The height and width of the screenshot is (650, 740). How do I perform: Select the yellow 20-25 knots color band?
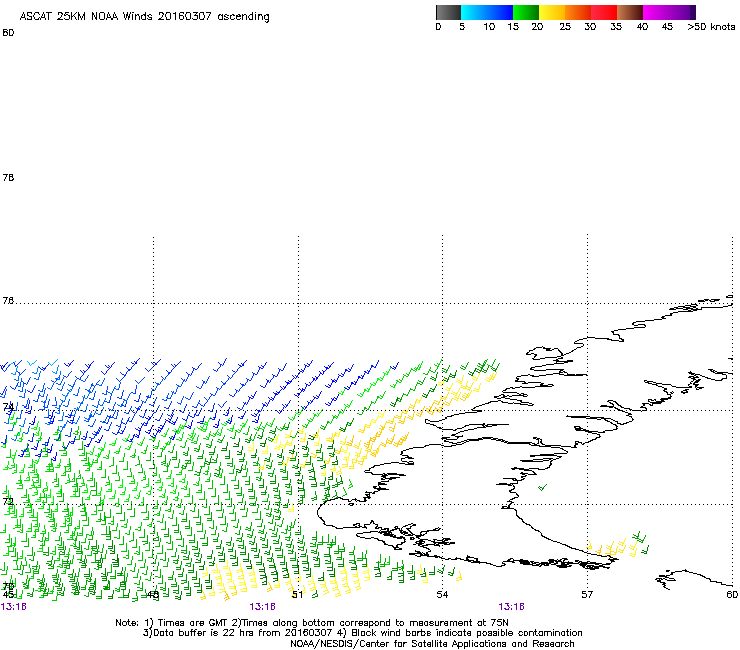pyautogui.click(x=552, y=12)
